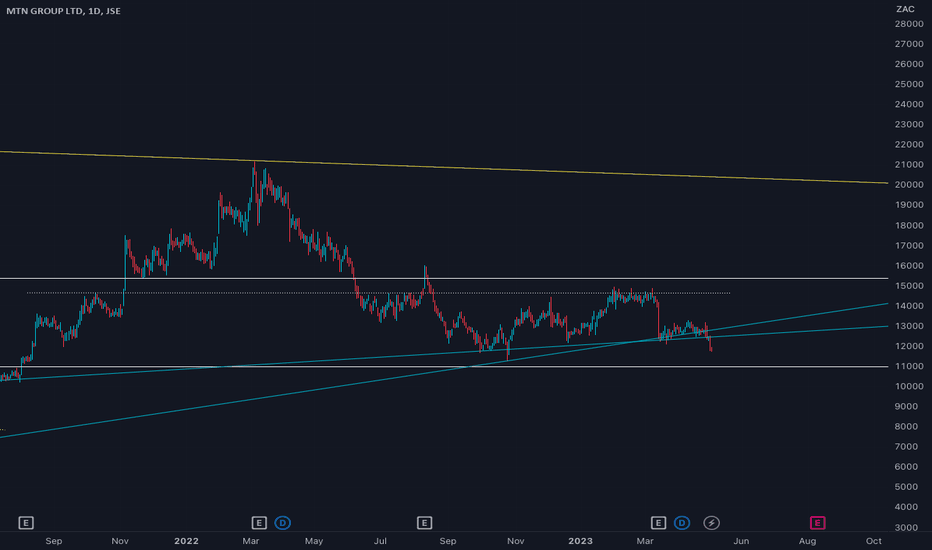The image size is (932, 550).
Task: Click the 21000 price axis label
Action: point(909,165)
